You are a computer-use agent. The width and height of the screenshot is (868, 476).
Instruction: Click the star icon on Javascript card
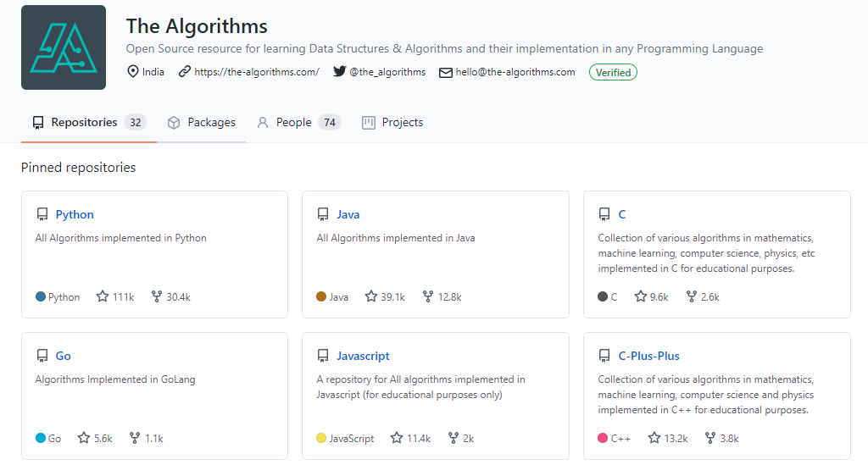397,438
